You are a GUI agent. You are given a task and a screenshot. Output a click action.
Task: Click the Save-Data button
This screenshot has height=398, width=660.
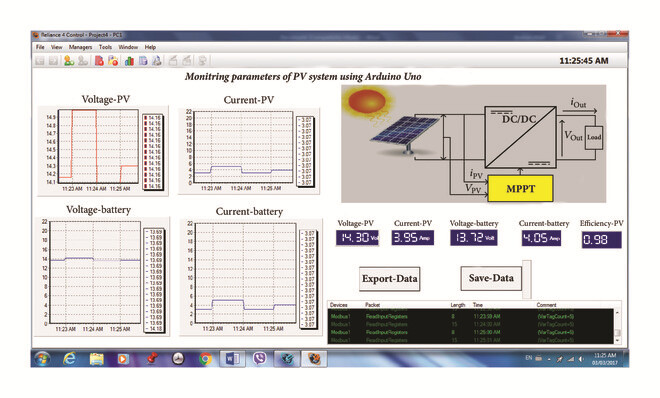point(491,278)
